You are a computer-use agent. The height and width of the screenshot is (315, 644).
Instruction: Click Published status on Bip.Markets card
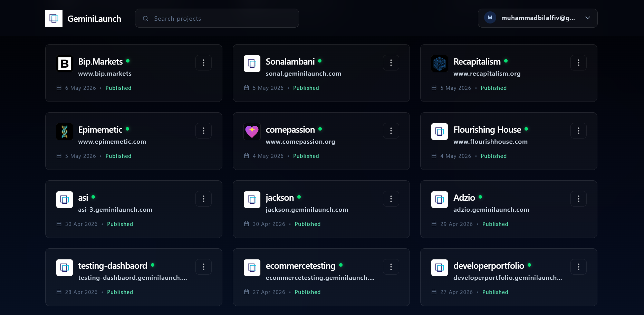(118, 88)
